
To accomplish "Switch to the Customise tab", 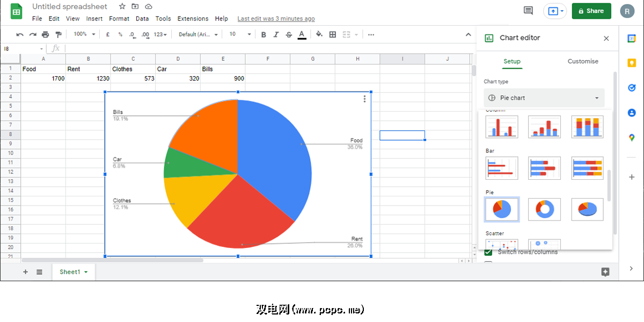I will point(583,61).
